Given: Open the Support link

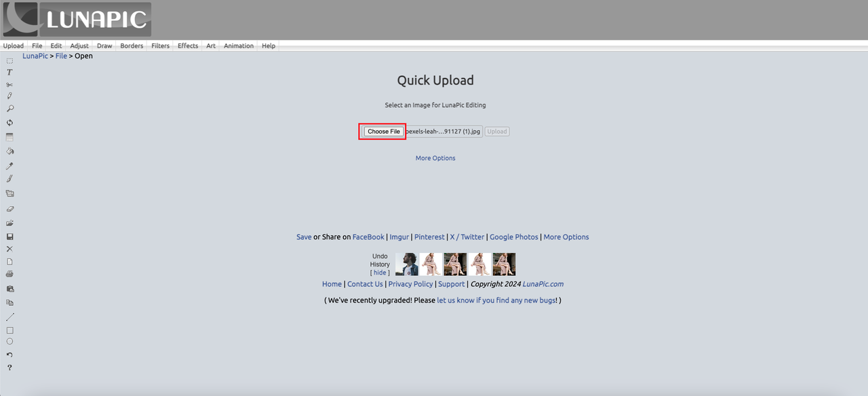Looking at the screenshot, I should click(x=452, y=284).
